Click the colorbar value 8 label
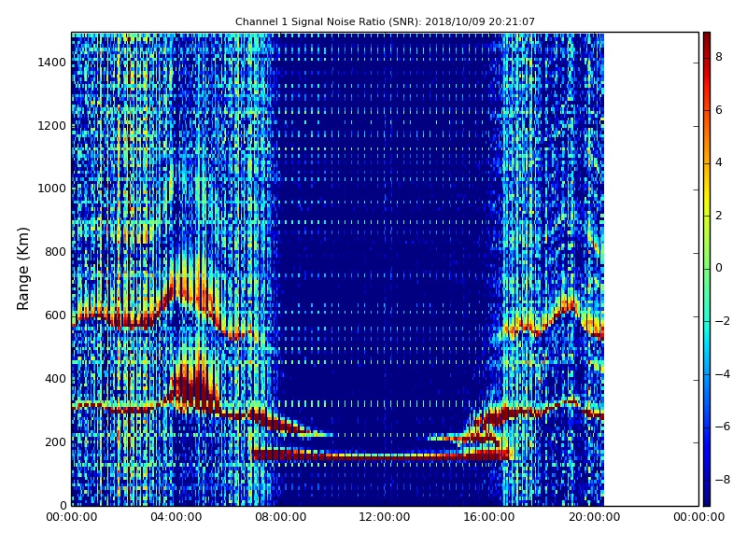The image size is (747, 560). coord(719,57)
